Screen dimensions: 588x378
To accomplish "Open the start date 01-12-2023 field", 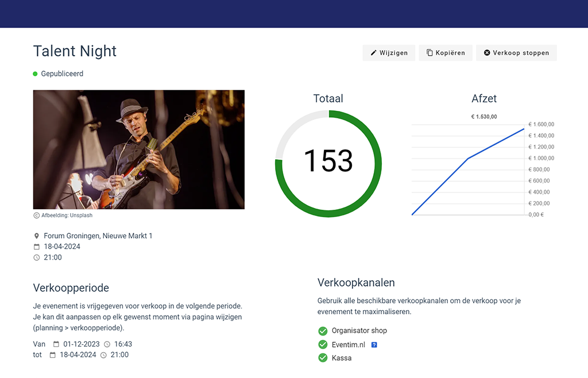I will [x=81, y=344].
